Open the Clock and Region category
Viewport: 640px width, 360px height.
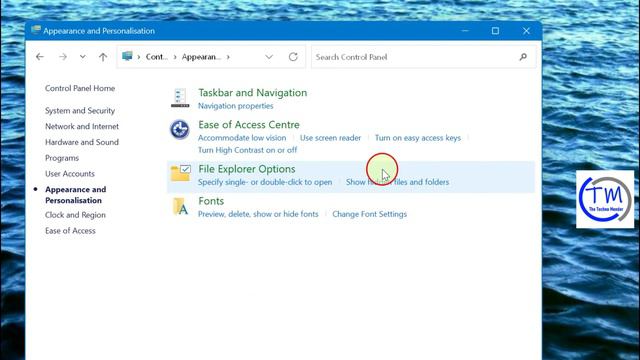click(76, 215)
